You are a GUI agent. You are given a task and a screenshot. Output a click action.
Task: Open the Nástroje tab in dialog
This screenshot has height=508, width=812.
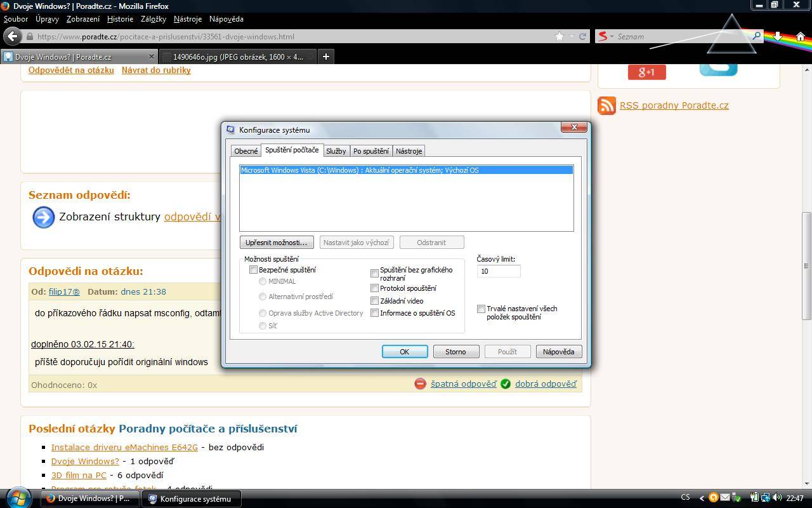click(409, 151)
